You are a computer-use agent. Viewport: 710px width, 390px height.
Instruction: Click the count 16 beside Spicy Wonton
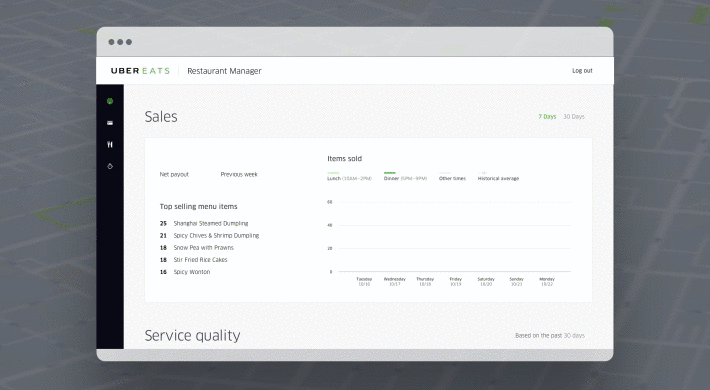[x=163, y=272]
